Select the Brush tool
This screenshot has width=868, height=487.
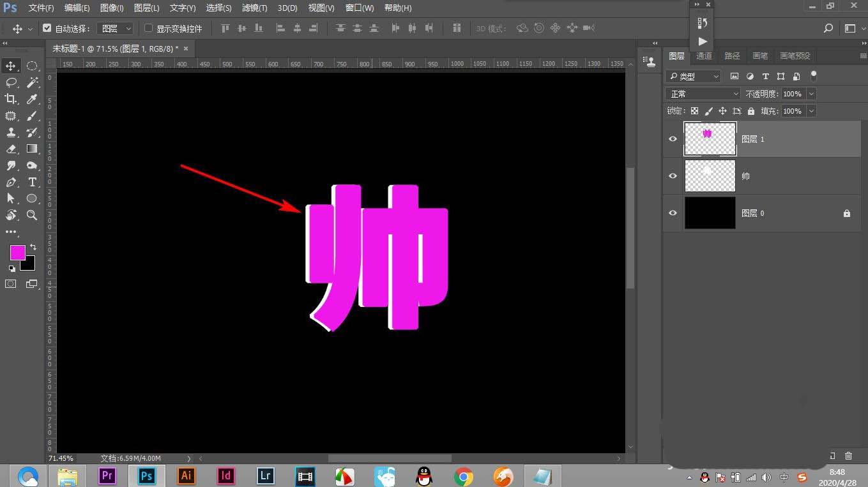(x=32, y=116)
